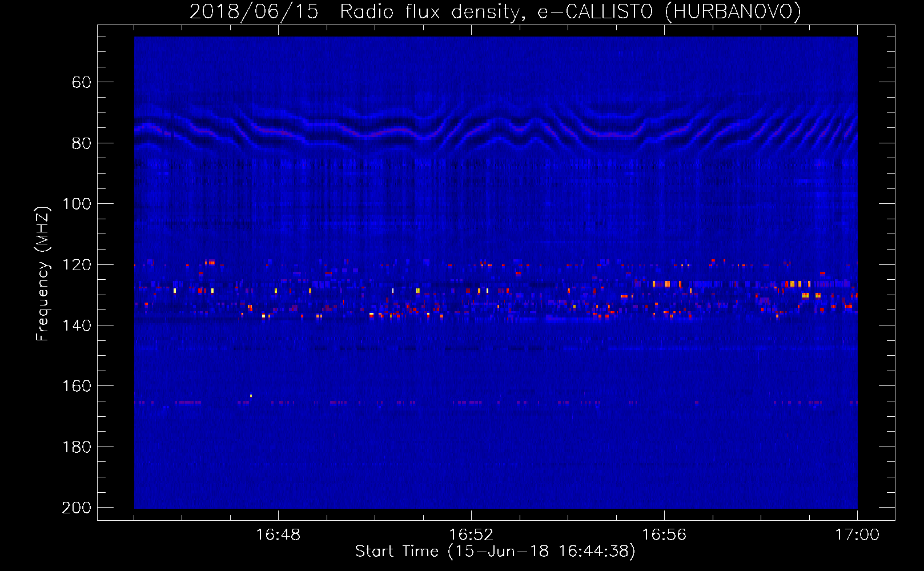Click the 200 MHz frequency tick label

click(77, 508)
